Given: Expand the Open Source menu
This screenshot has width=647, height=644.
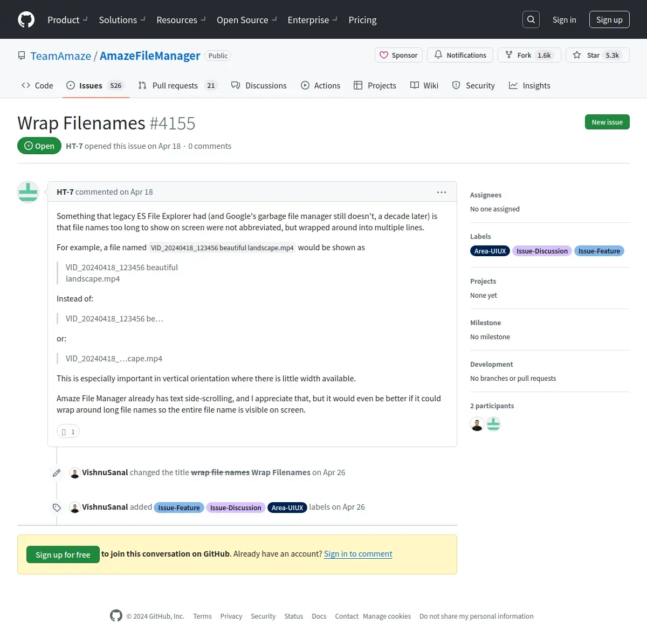Looking at the screenshot, I should click(246, 20).
